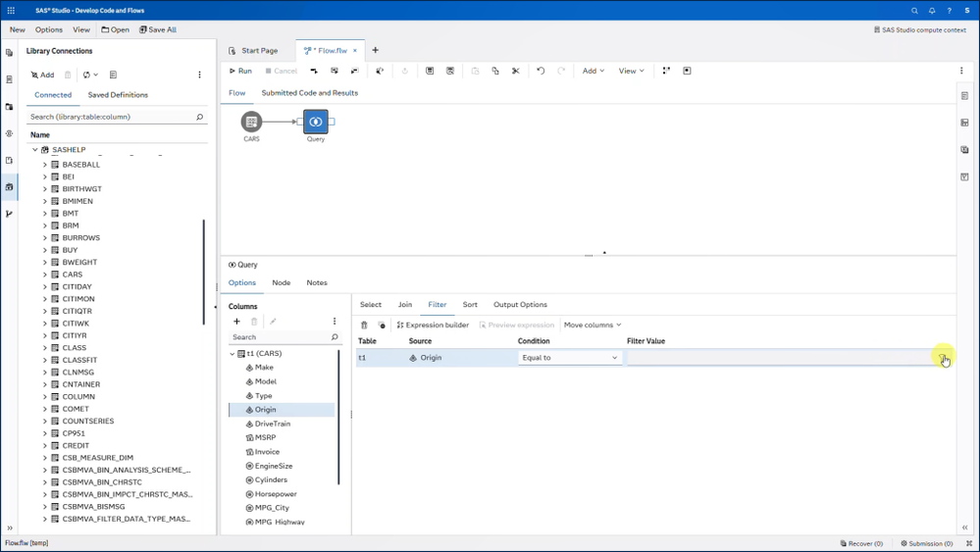Open the refresh dropdown arrow

(95, 75)
